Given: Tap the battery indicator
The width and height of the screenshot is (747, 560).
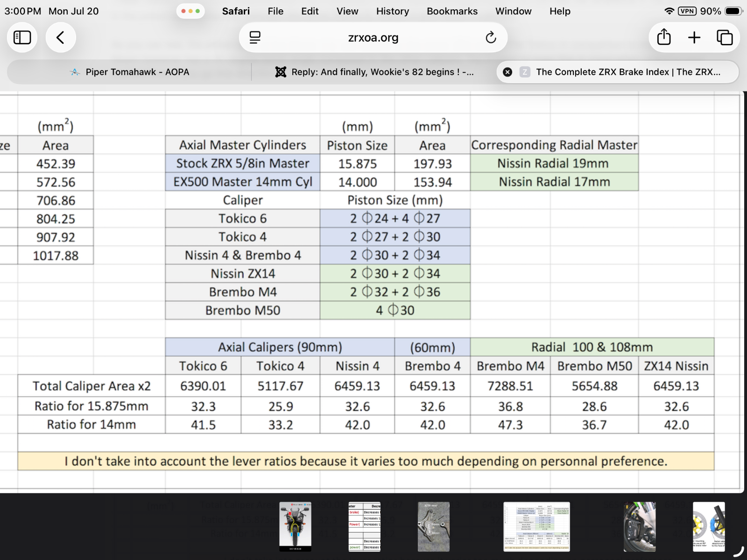Looking at the screenshot, I should click(733, 11).
